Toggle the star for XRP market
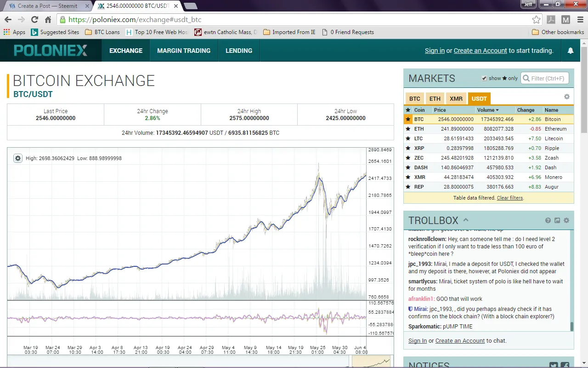588x368 pixels. 407,148
